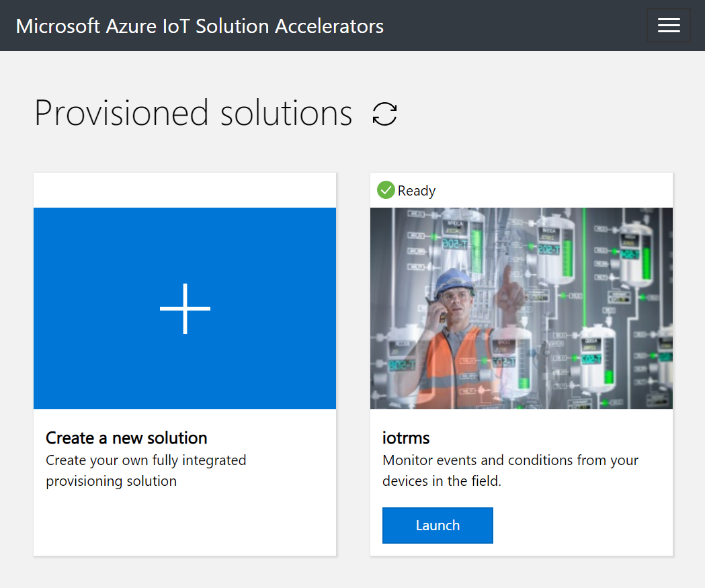Click 'Create your own fully integrated' description
Image resolution: width=705 pixels, height=588 pixels.
146,470
